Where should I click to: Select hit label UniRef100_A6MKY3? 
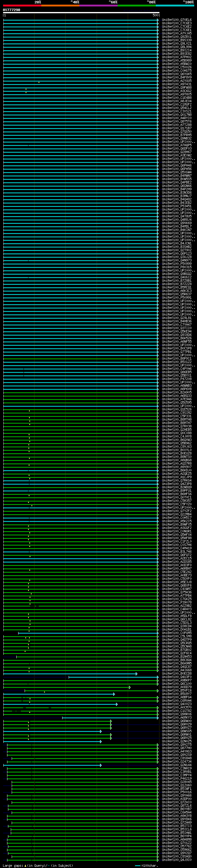tap(177, 717)
